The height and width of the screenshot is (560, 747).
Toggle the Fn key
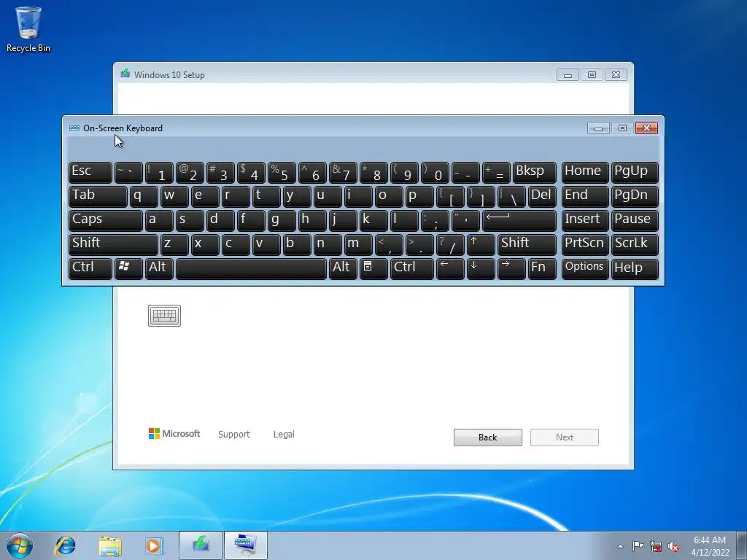[542, 268]
